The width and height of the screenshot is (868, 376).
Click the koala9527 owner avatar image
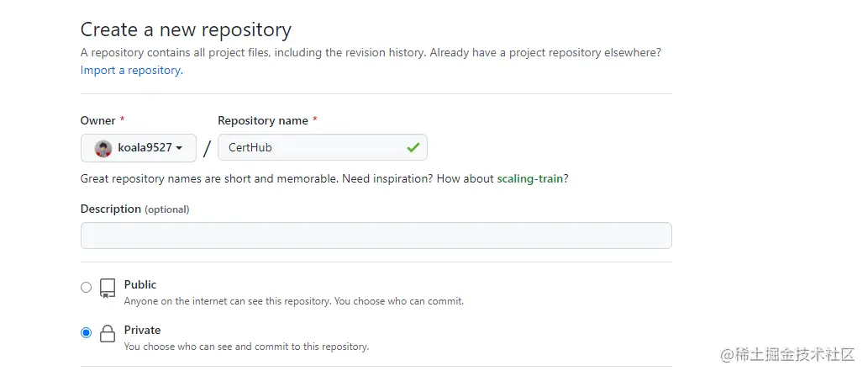103,148
